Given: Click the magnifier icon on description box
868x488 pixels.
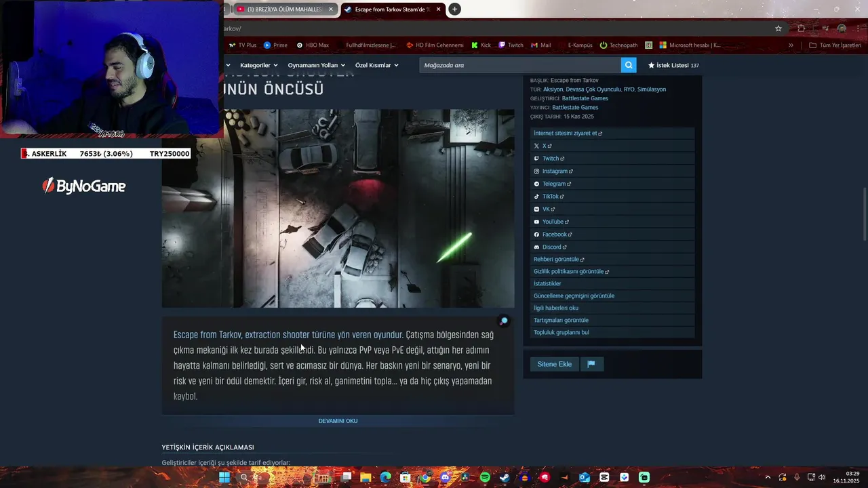Looking at the screenshot, I should [503, 321].
